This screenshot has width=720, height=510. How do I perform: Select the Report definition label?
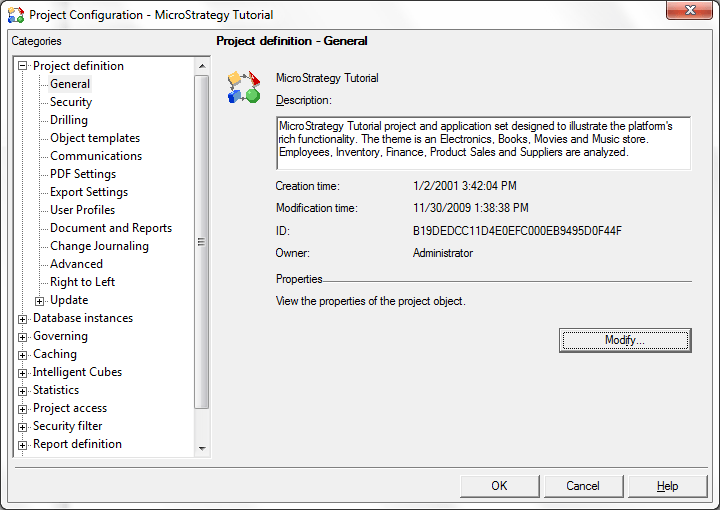pyautogui.click(x=78, y=444)
